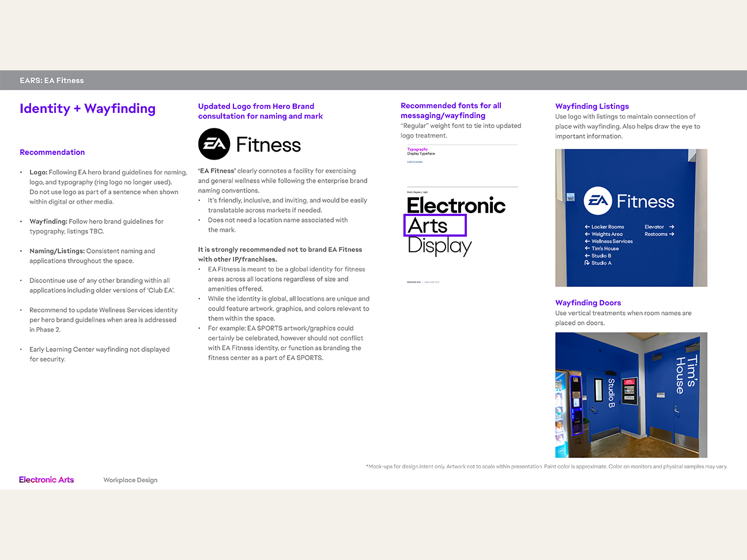Click the "Recommend to update Wellness Services identity" bullet
The height and width of the screenshot is (560, 747).
[104, 320]
